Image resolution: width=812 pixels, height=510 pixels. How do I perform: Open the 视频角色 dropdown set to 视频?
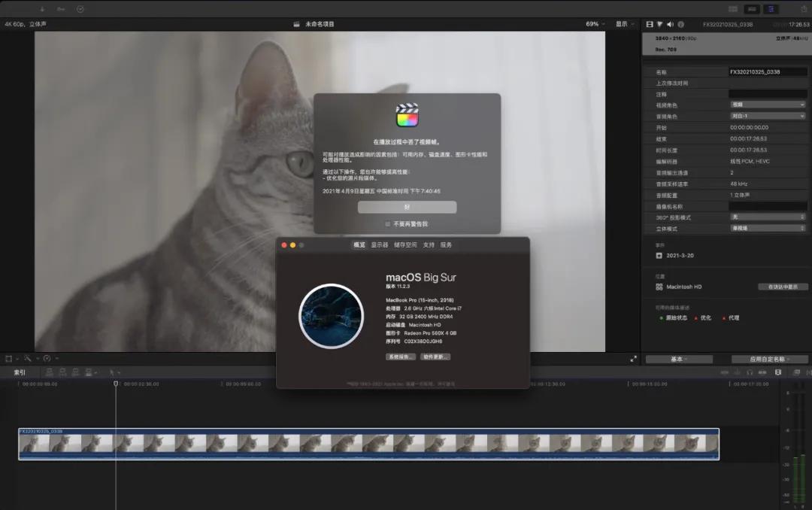point(766,105)
